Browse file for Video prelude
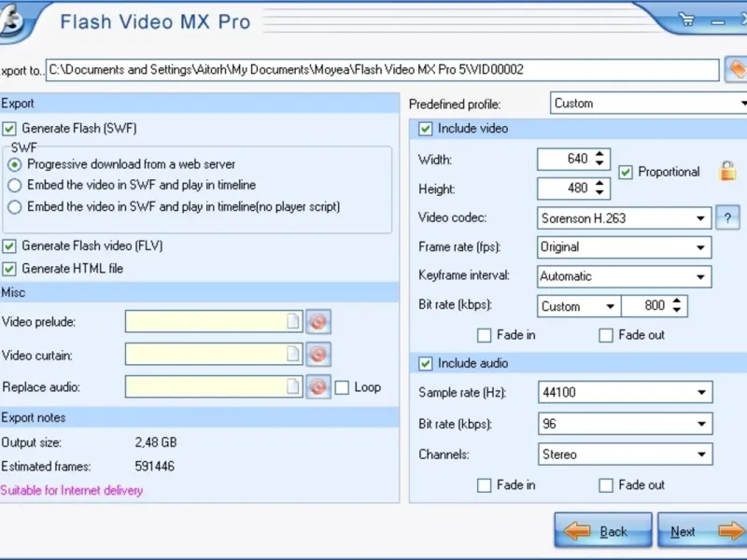 coord(293,321)
